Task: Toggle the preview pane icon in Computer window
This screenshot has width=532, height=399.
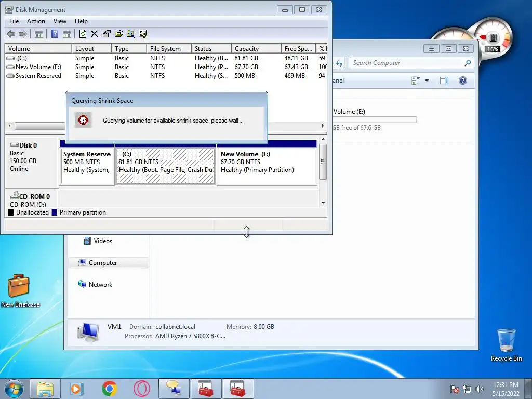Action: (x=444, y=81)
